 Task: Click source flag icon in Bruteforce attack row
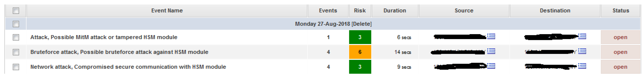tap(491, 51)
